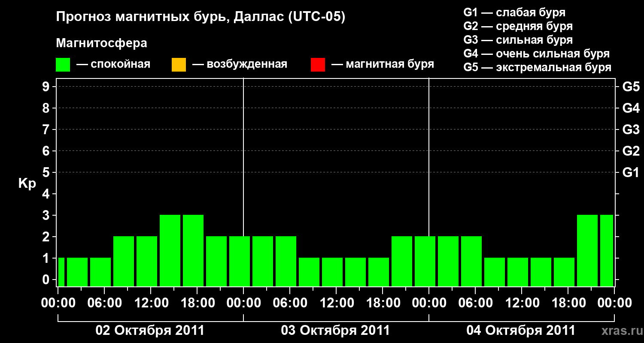Screen dimensions: 644x343
Task: Click the '— магнитная буря' legend label
Action: (x=383, y=65)
